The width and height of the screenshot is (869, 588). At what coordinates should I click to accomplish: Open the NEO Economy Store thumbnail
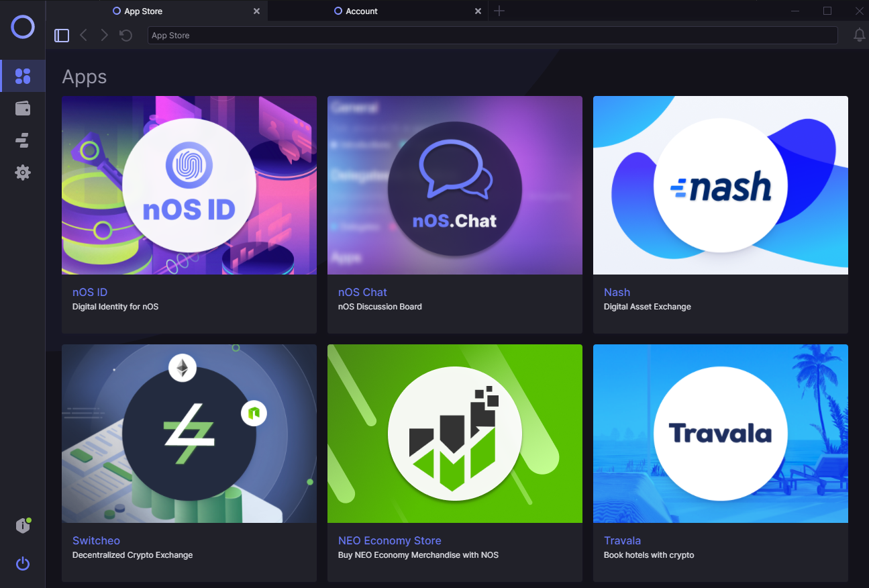pos(455,434)
